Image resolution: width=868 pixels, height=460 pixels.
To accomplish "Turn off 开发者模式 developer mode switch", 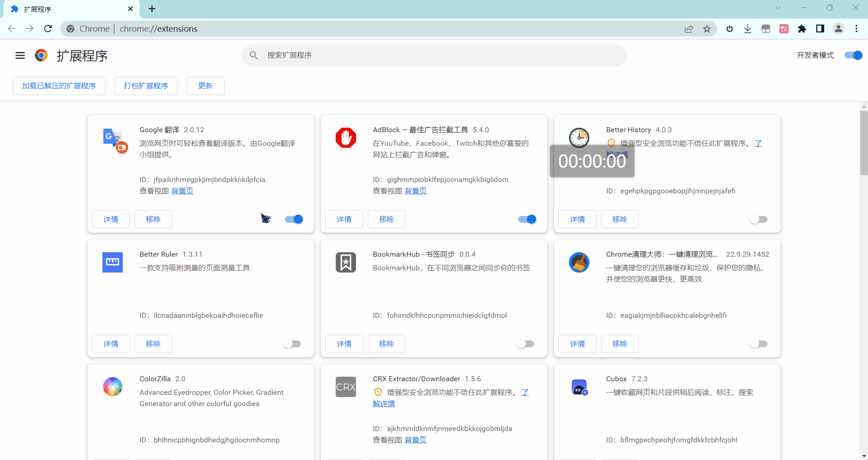I will (x=853, y=55).
